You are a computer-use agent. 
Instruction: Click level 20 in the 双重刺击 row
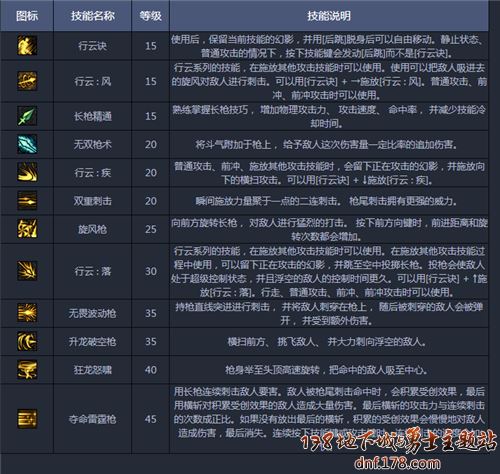coord(151,201)
